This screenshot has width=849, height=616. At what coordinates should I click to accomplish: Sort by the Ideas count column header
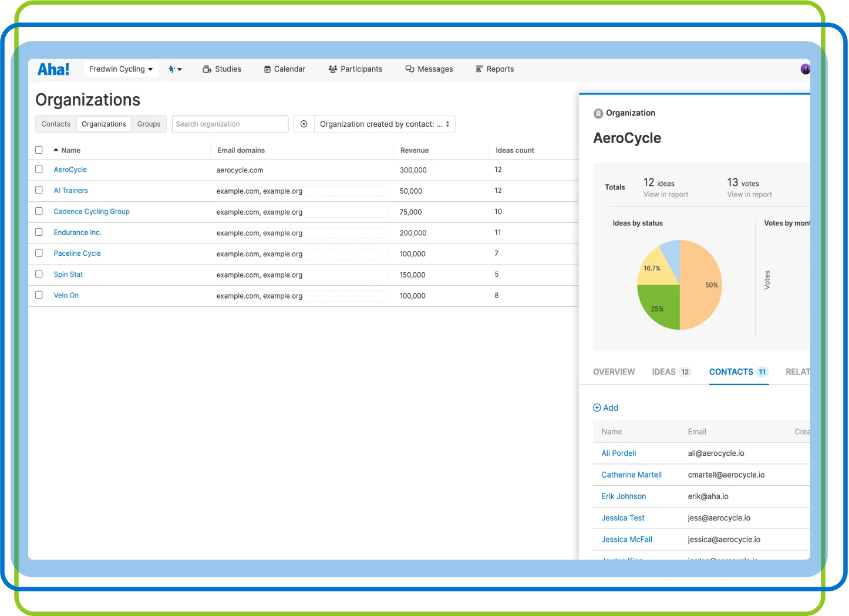point(515,151)
